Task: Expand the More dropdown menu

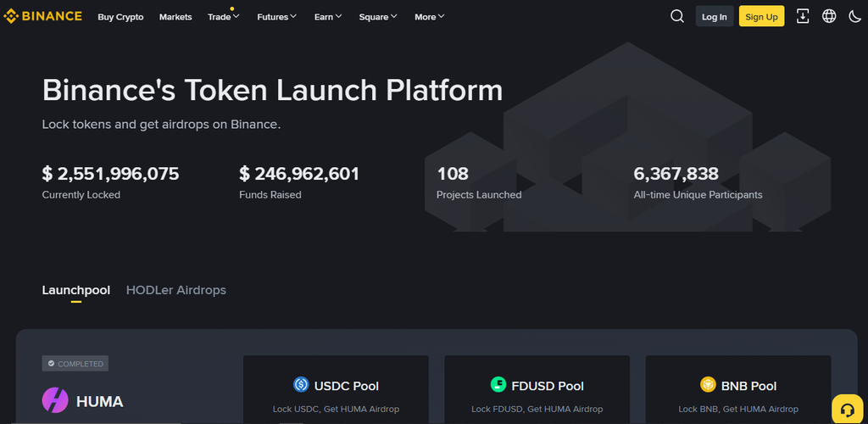Action: pos(430,17)
